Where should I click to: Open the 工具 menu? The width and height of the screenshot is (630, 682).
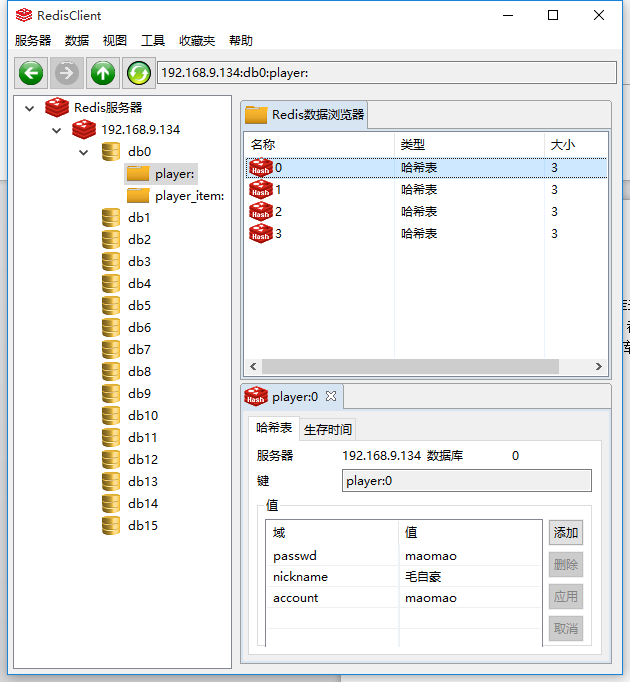(153, 40)
